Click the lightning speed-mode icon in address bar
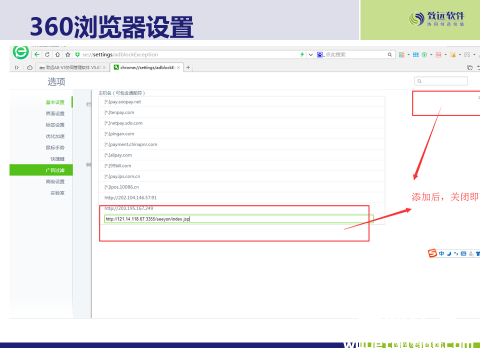This screenshot has height=360, width=480. pyautogui.click(x=302, y=54)
